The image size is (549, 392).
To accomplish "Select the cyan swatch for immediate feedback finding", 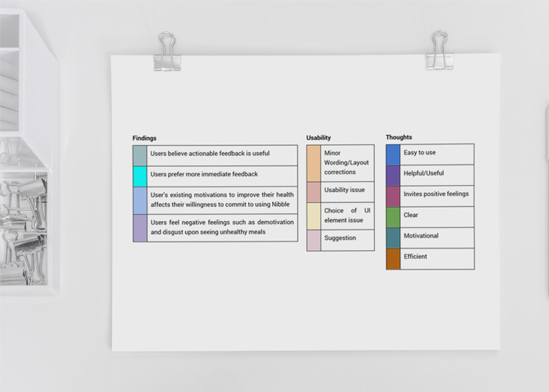I will tap(140, 176).
